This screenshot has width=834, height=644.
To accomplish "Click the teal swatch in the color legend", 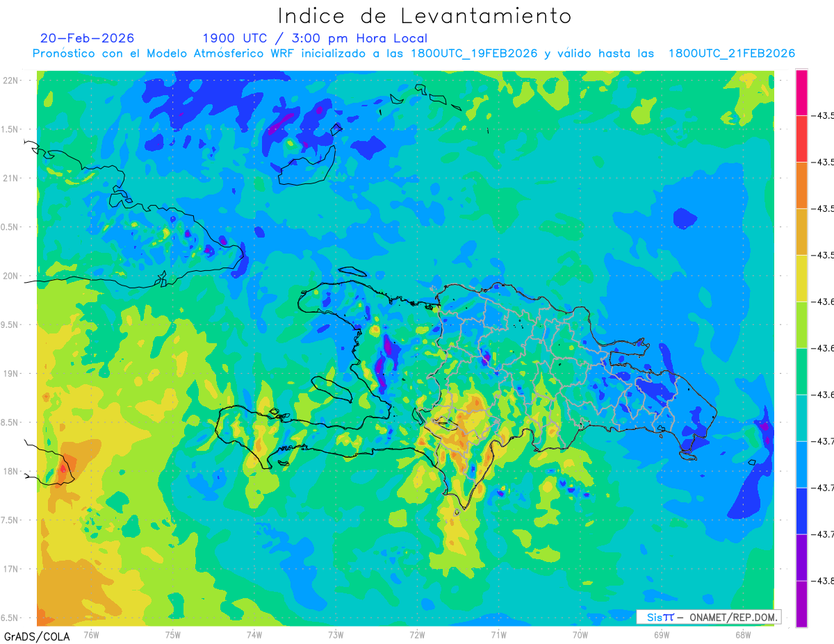I will coord(801,418).
